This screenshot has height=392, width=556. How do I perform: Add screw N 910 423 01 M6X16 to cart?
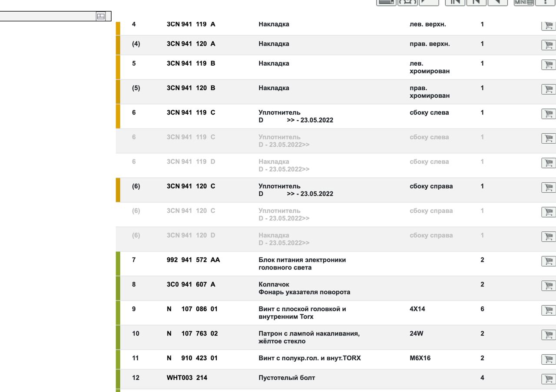tap(549, 359)
